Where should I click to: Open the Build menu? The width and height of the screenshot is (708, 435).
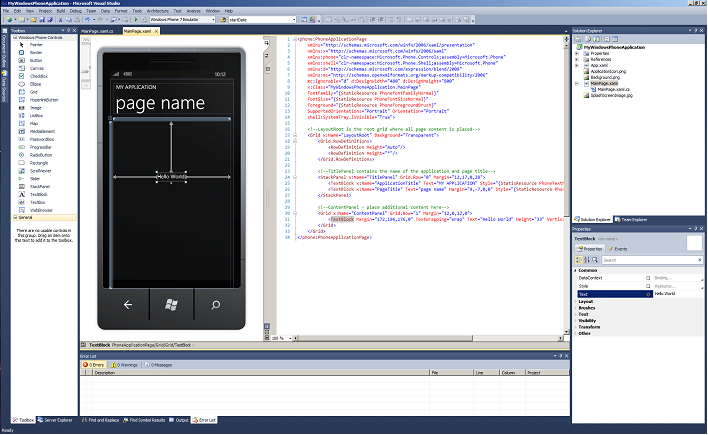(x=61, y=11)
